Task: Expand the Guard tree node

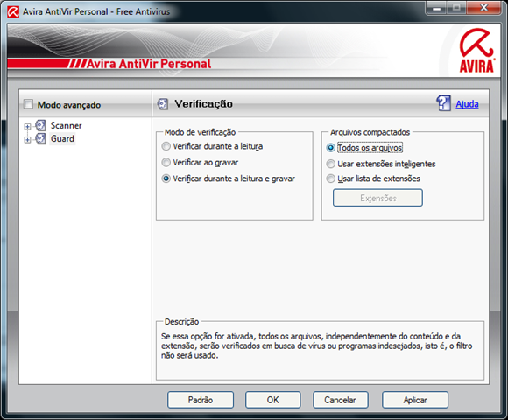Action: click(27, 140)
